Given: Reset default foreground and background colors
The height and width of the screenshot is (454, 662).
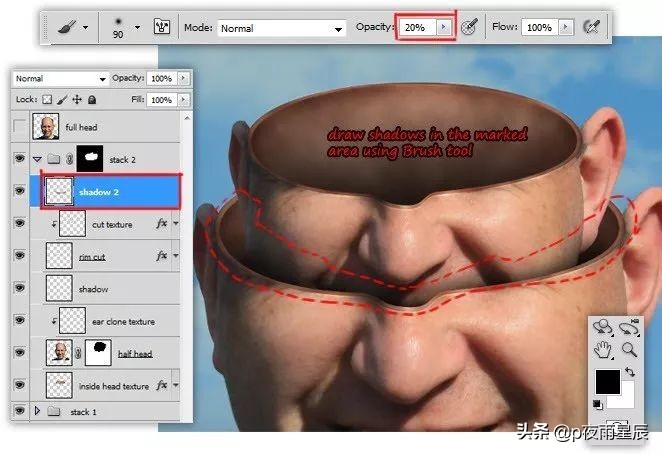Looking at the screenshot, I should pos(597,405).
